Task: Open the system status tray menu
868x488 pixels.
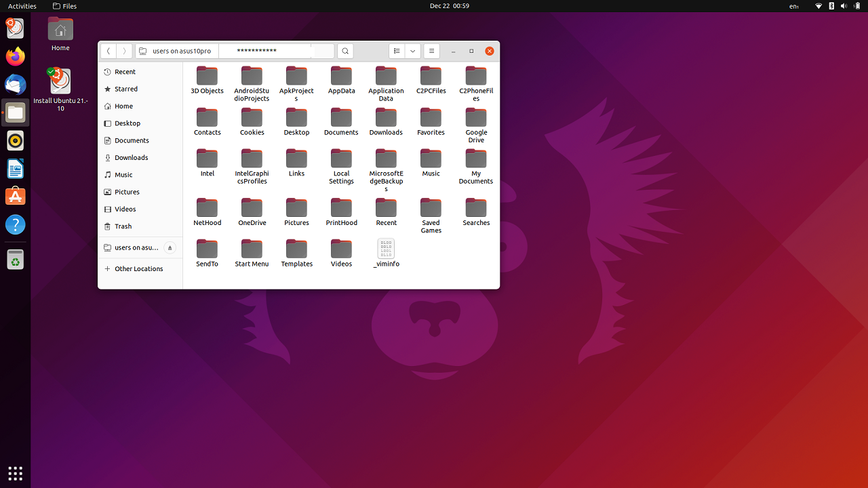Action: point(837,6)
